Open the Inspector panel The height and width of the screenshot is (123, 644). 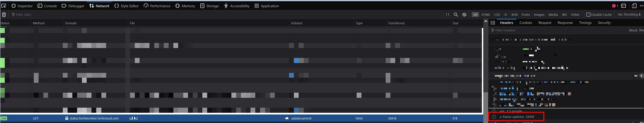22,6
